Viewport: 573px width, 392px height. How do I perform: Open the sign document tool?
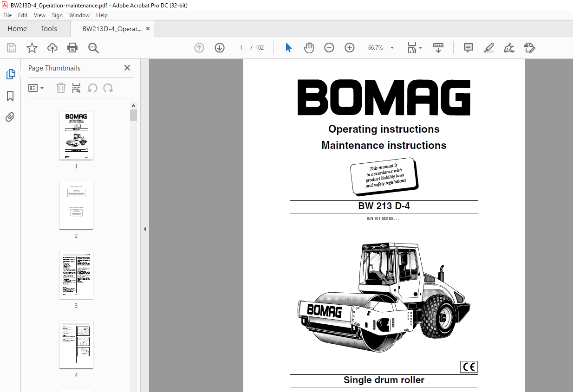coord(509,48)
